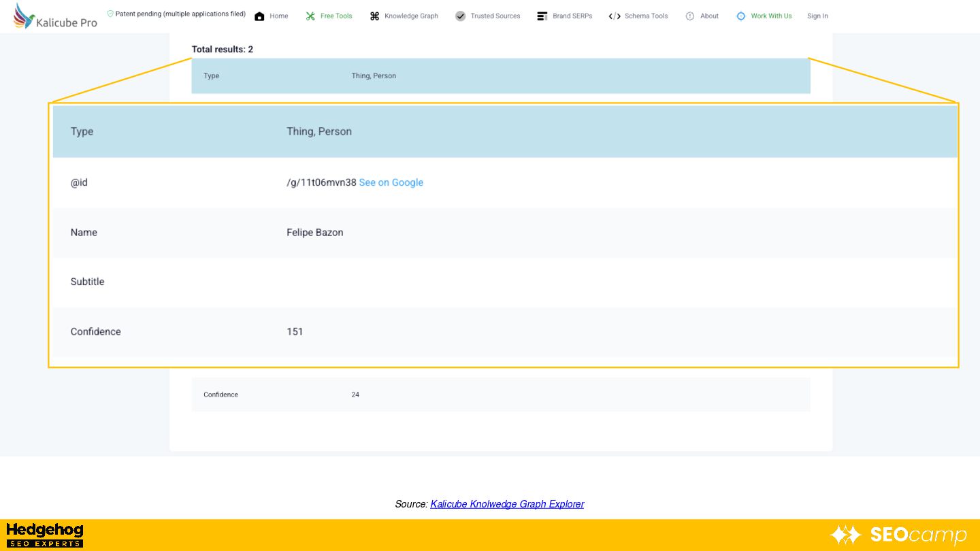Click the Brand SERPs list icon
Viewport: 980px width, 551px height.
[542, 16]
